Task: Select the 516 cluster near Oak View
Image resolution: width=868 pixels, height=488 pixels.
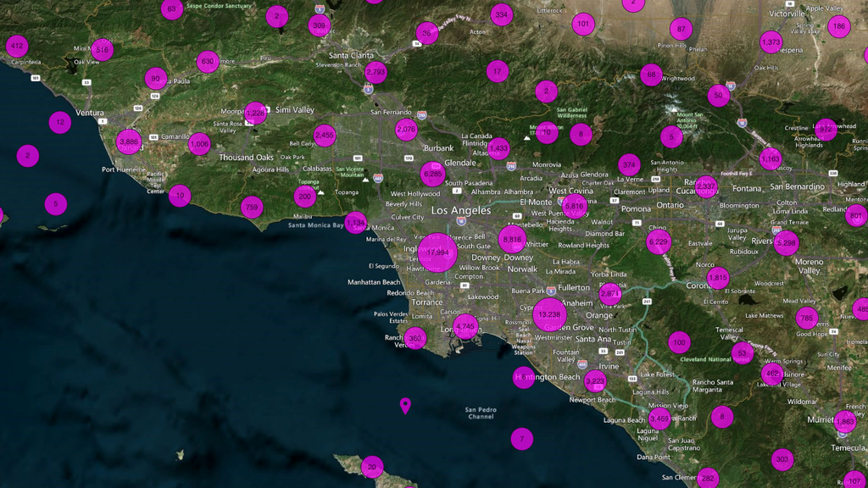Action: (x=103, y=50)
